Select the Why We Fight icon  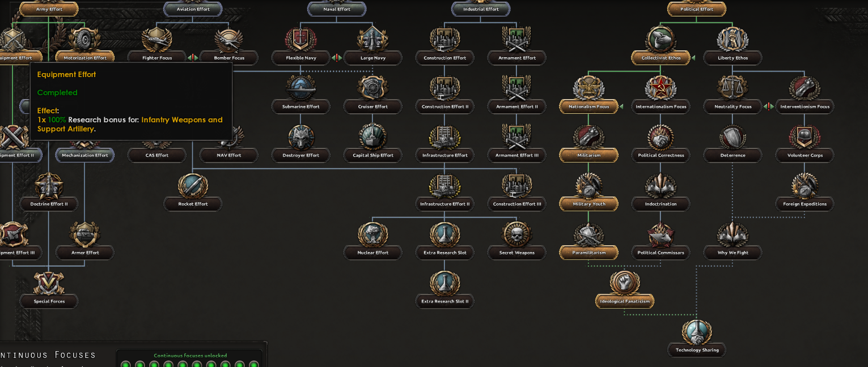point(732,235)
